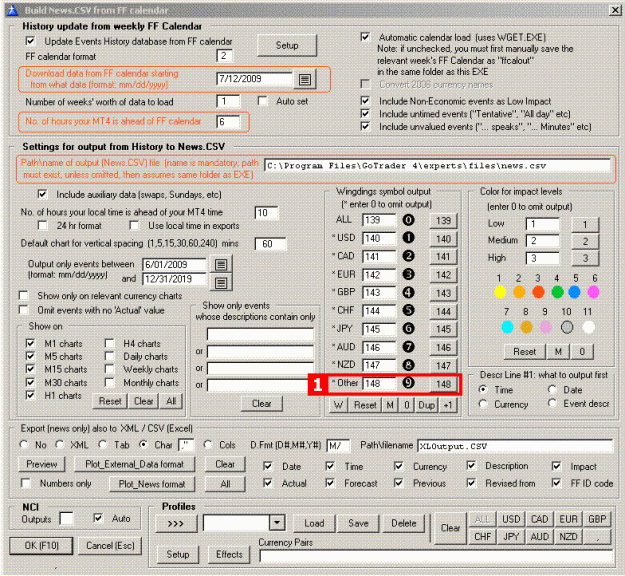Click the Wingdings symbol 3 for EUR

pyautogui.click(x=408, y=274)
